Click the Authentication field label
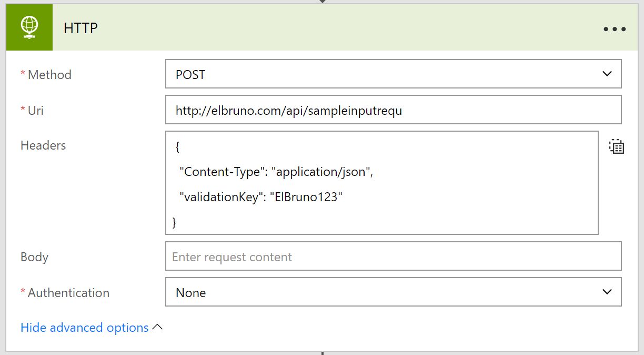 coord(68,293)
